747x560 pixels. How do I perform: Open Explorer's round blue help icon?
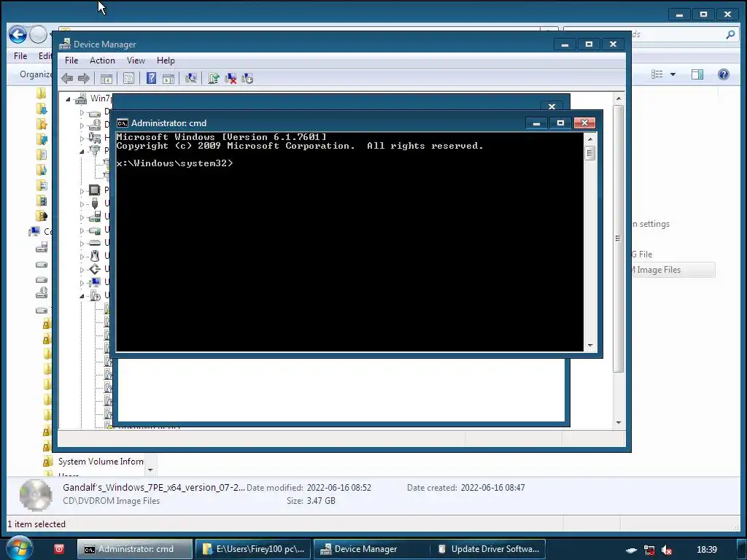(x=723, y=74)
